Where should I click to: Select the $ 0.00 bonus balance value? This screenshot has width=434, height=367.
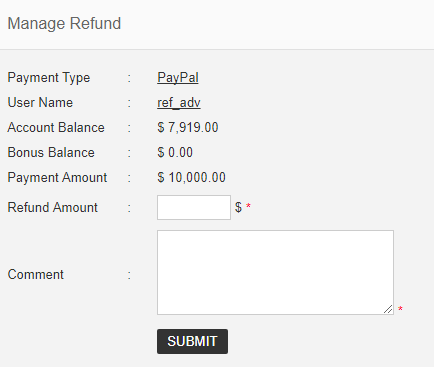click(175, 153)
